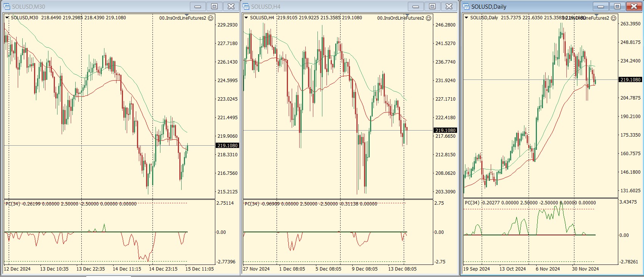Click the chart shift marker atop Daily chart
The image size is (644, 277).
[596, 15]
